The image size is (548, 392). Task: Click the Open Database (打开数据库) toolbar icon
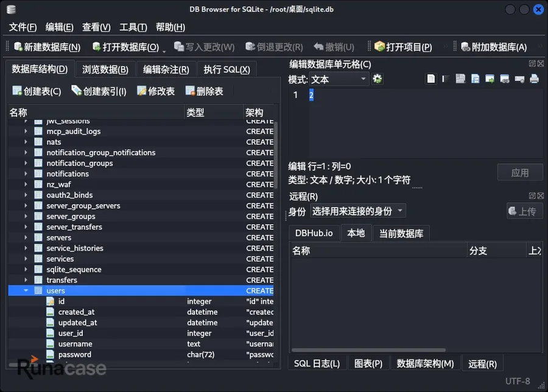point(96,46)
